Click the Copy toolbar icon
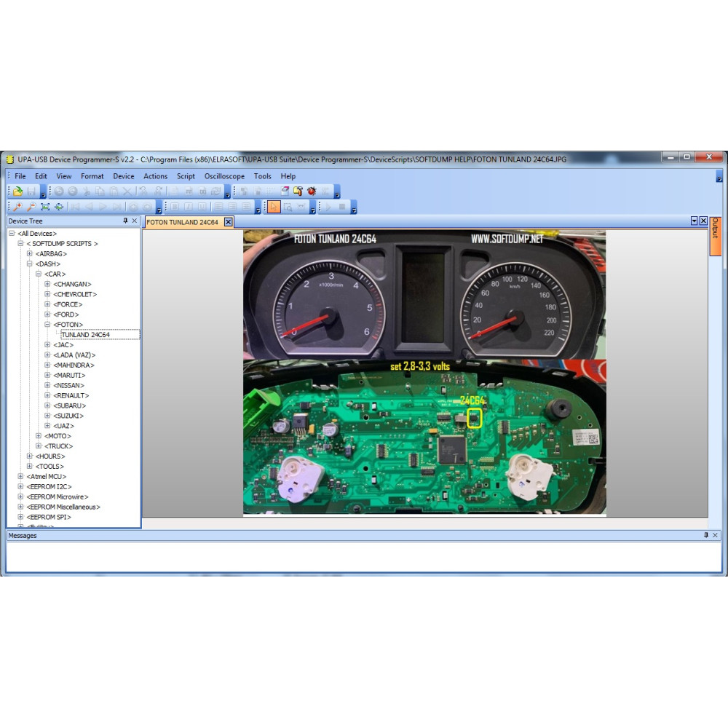728x728 pixels. click(x=100, y=191)
